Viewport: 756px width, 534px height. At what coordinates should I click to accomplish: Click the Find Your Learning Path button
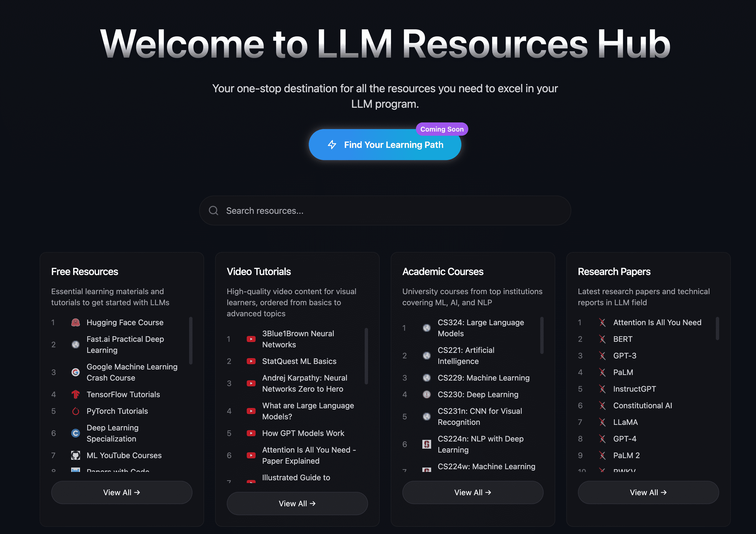point(385,145)
